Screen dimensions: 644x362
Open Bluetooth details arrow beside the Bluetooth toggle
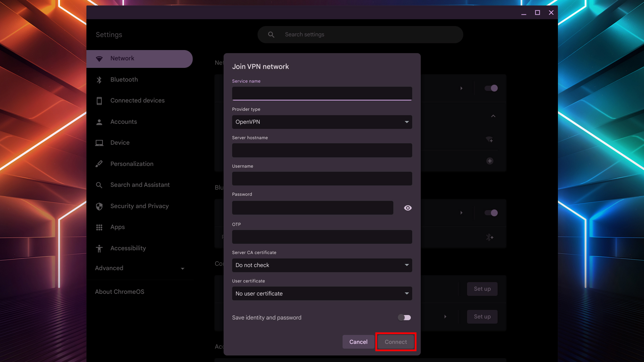[x=462, y=213]
